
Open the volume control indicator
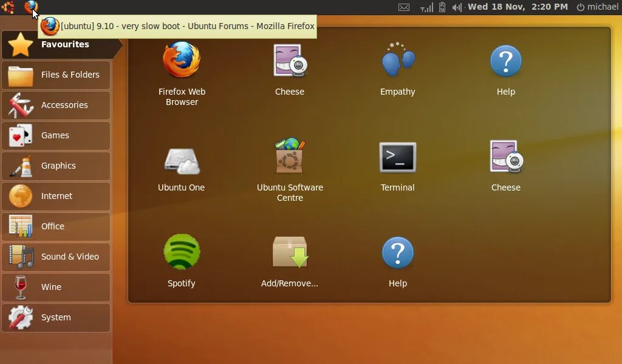[x=457, y=7]
